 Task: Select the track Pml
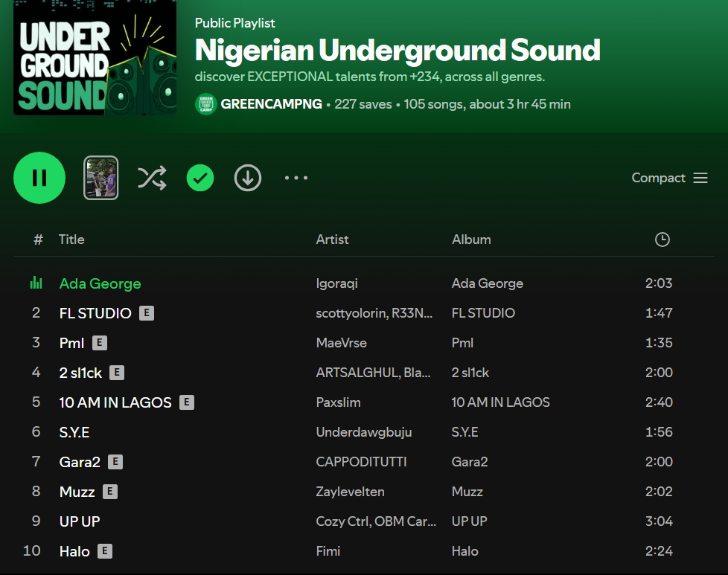point(71,343)
